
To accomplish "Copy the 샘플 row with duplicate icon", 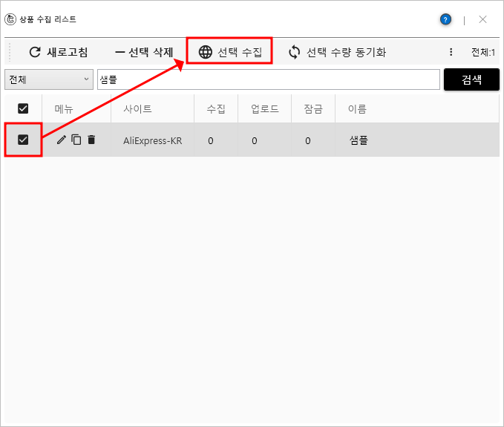I will pyautogui.click(x=76, y=140).
